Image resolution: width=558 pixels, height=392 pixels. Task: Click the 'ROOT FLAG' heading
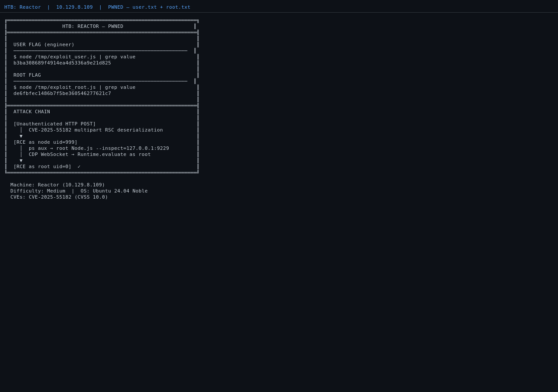(27, 75)
